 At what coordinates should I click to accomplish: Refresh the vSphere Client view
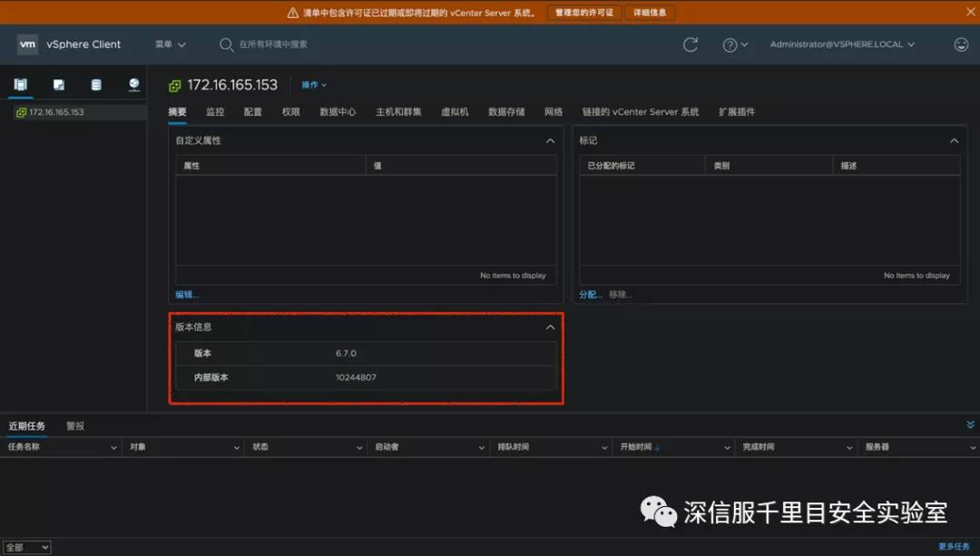[690, 44]
